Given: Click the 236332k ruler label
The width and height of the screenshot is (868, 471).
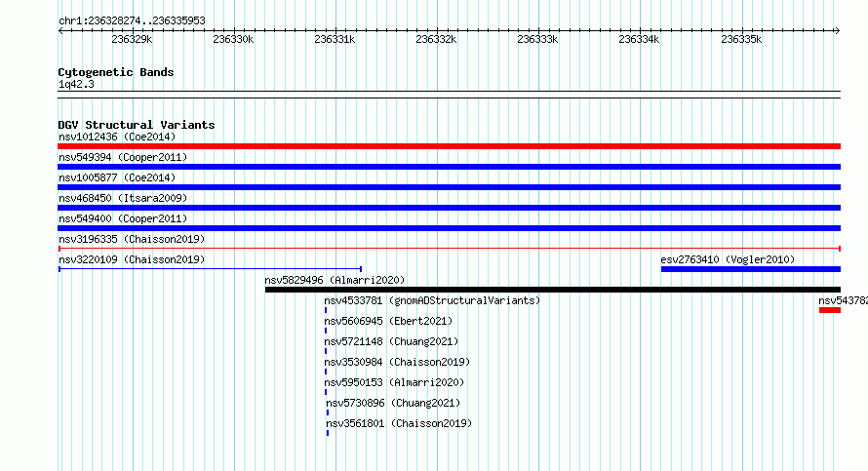Looking at the screenshot, I should coord(436,39).
